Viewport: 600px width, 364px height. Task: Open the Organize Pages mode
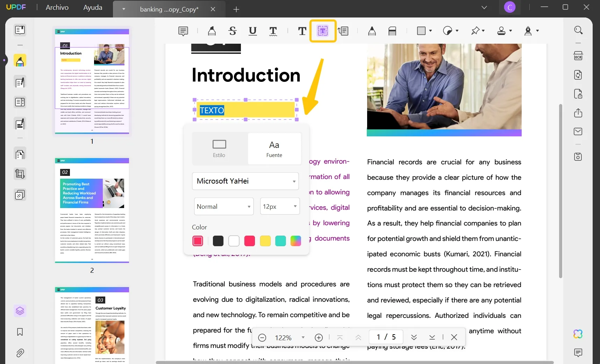[x=20, y=154]
